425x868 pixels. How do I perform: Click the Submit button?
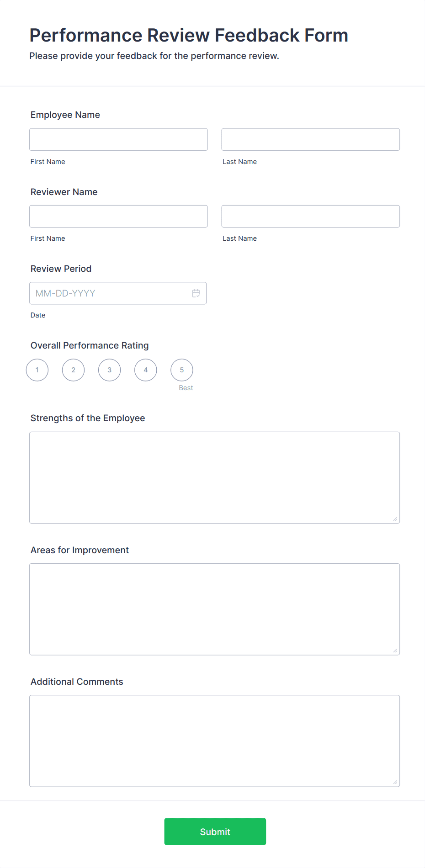pos(215,831)
